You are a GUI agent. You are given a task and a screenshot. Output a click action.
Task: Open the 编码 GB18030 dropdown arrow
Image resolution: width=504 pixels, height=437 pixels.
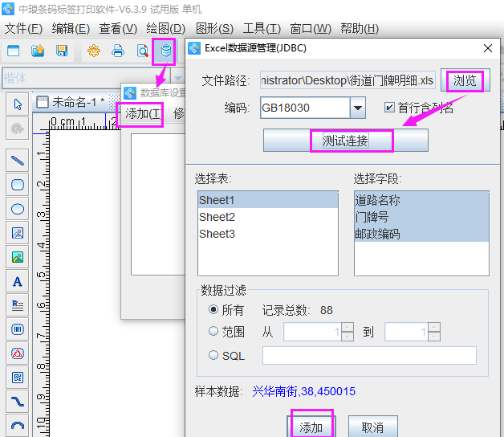point(358,108)
